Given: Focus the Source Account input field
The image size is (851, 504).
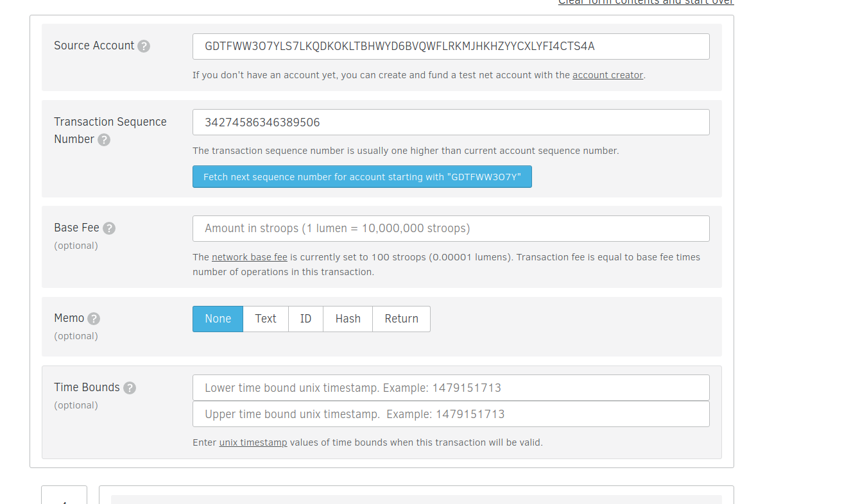Looking at the screenshot, I should click(451, 46).
